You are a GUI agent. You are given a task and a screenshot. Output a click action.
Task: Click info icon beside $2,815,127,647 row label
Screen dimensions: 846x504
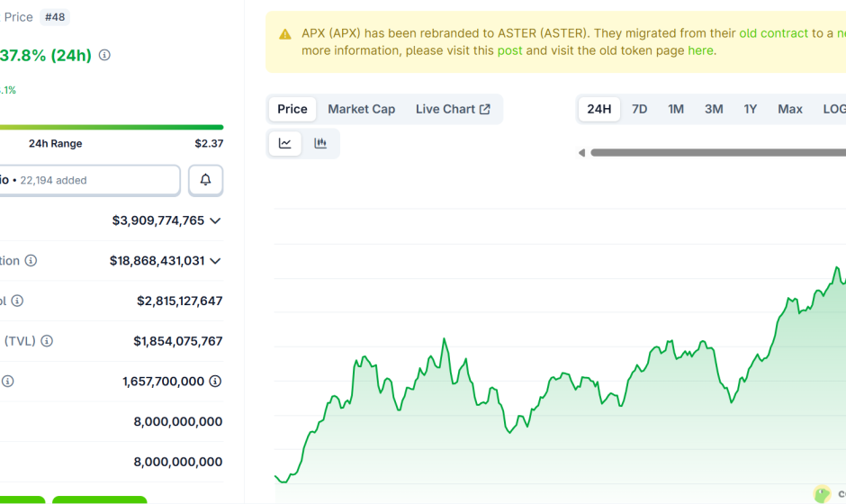[x=17, y=301]
